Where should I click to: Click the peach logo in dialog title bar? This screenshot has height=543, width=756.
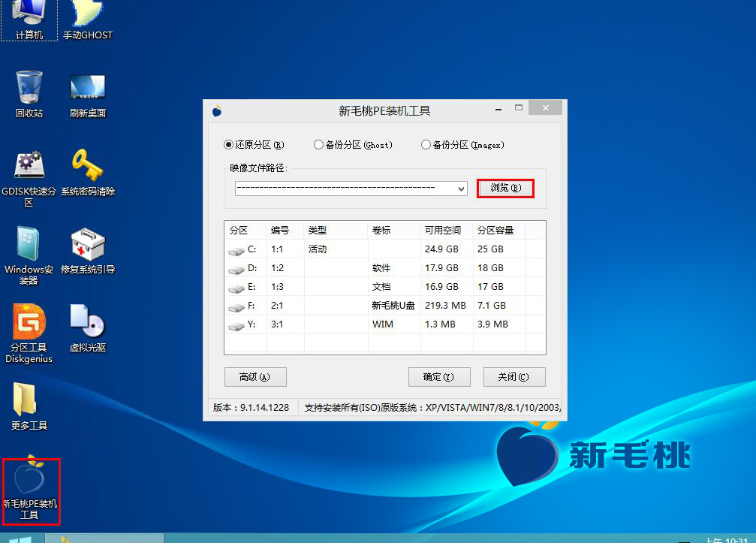click(x=217, y=111)
